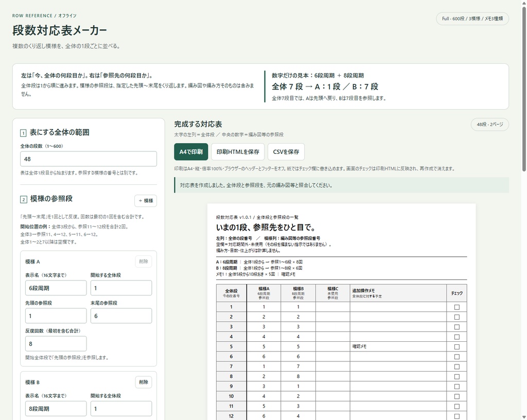This screenshot has height=420, width=527.
Task: Click the 模様の参照段 section heading
Action: (51, 199)
